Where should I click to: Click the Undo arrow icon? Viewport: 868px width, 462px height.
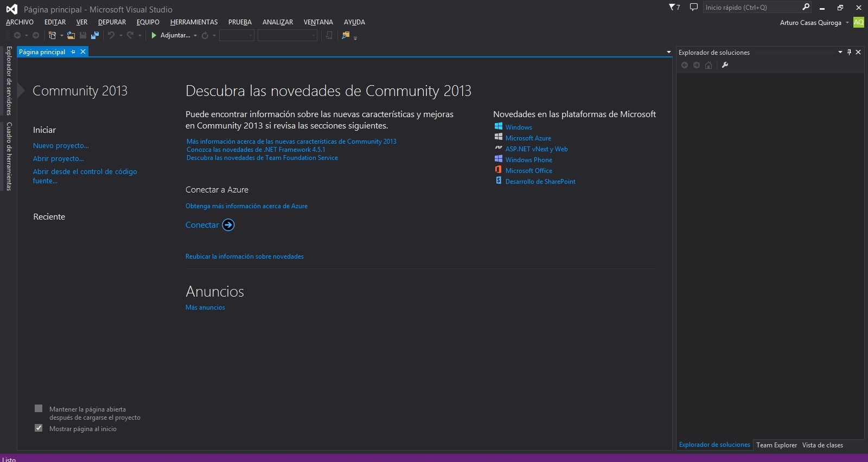click(111, 35)
